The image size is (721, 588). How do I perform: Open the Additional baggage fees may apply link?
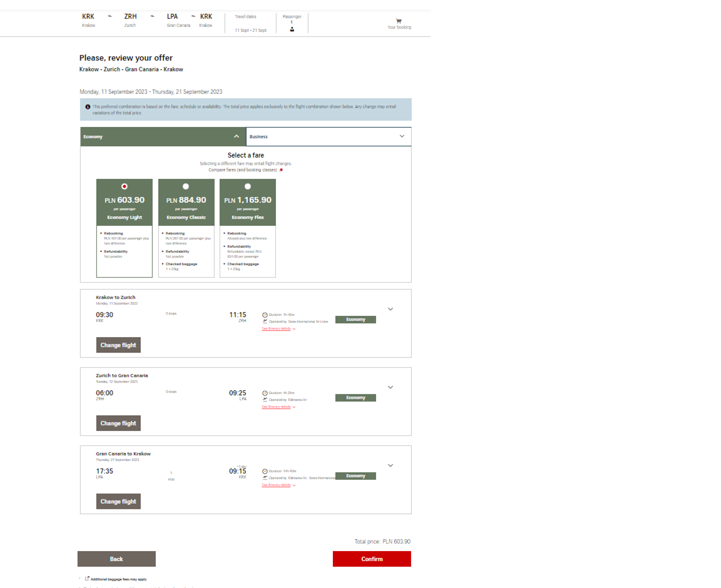click(119, 579)
